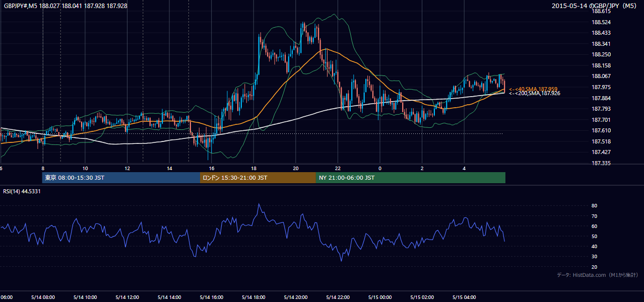Click RSI scale value 40
644x302 pixels.
pos(594,246)
